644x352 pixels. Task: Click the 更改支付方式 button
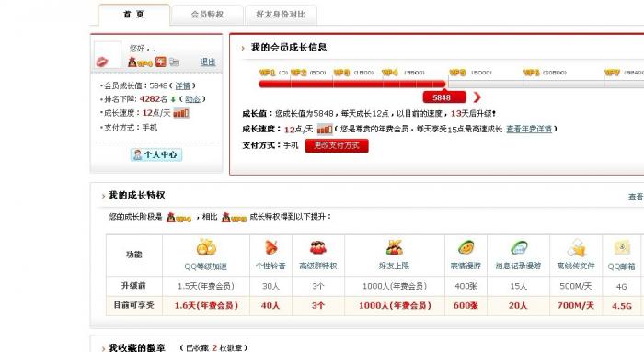pyautogui.click(x=337, y=145)
